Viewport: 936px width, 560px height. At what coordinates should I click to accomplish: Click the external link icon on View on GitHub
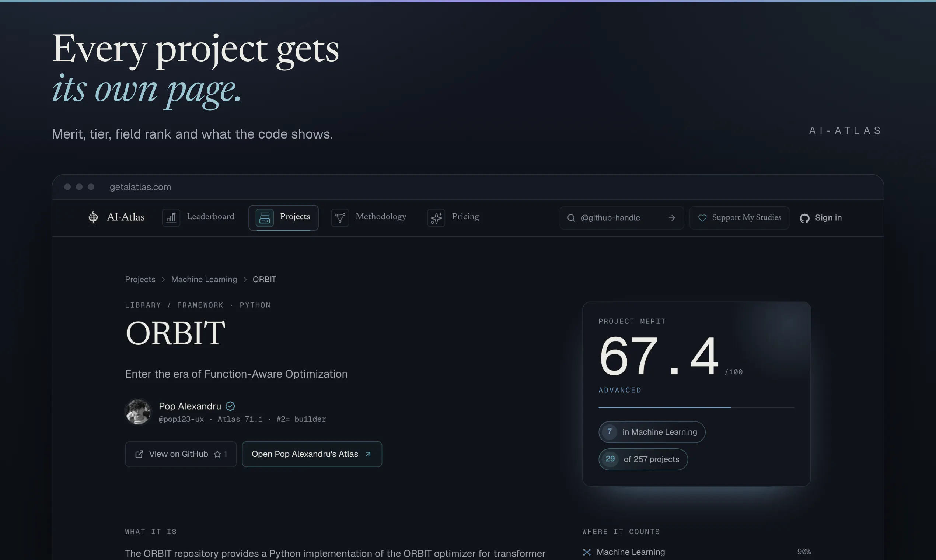139,454
